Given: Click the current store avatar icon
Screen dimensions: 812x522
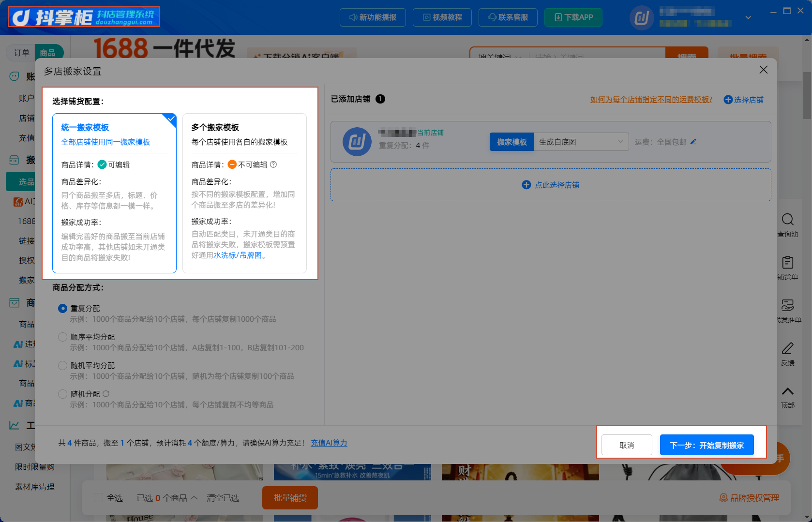Looking at the screenshot, I should pos(357,142).
